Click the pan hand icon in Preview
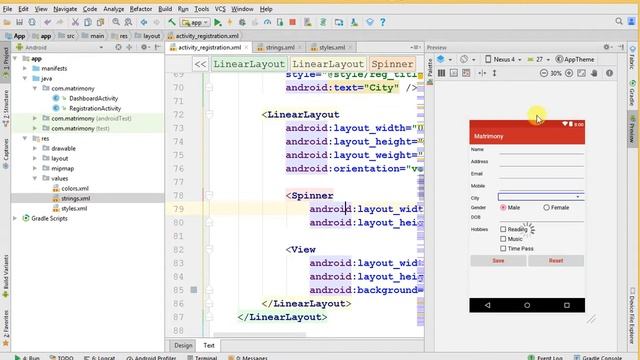Screen dimensions: 640x360 coord(594,73)
